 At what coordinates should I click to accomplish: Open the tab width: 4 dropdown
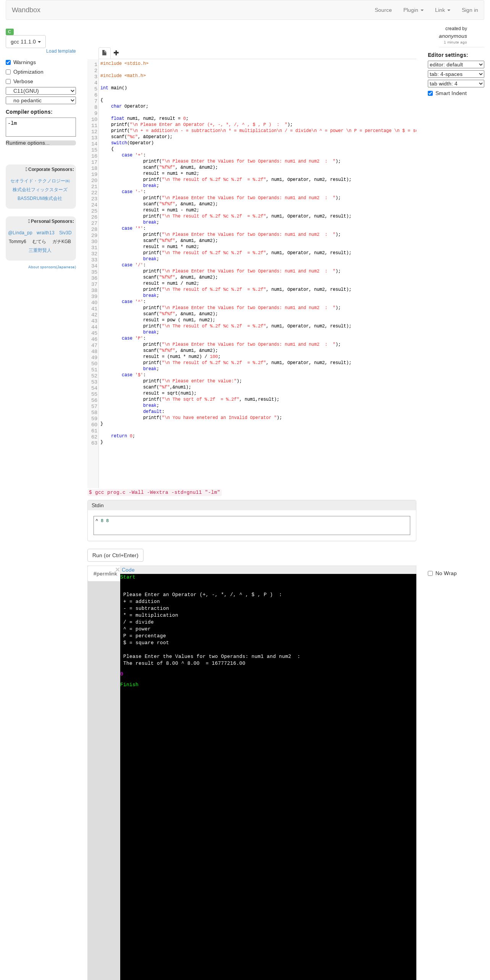tap(456, 84)
